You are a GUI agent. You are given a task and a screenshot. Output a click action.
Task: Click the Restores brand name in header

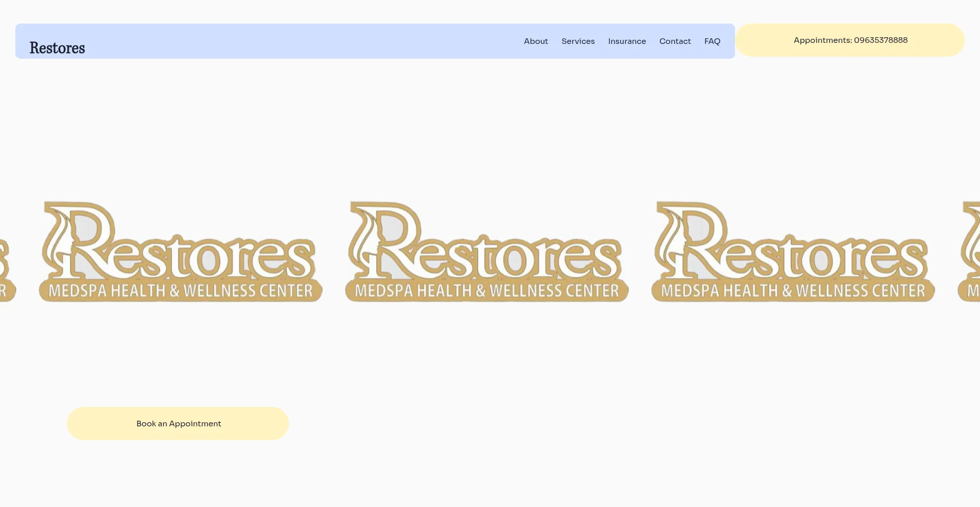click(x=57, y=47)
